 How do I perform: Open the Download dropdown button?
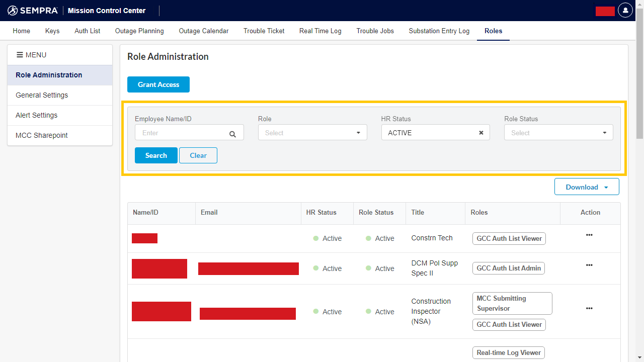[x=587, y=187]
